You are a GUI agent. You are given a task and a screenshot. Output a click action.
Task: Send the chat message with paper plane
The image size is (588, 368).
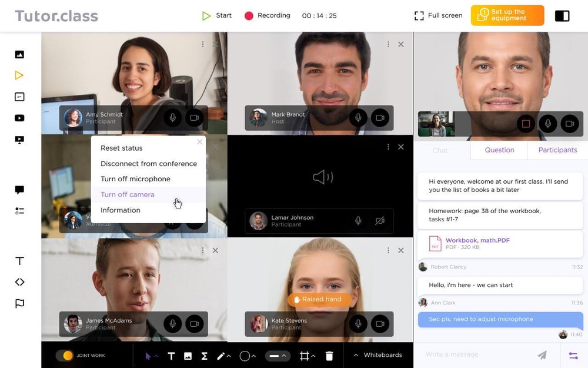(x=542, y=354)
